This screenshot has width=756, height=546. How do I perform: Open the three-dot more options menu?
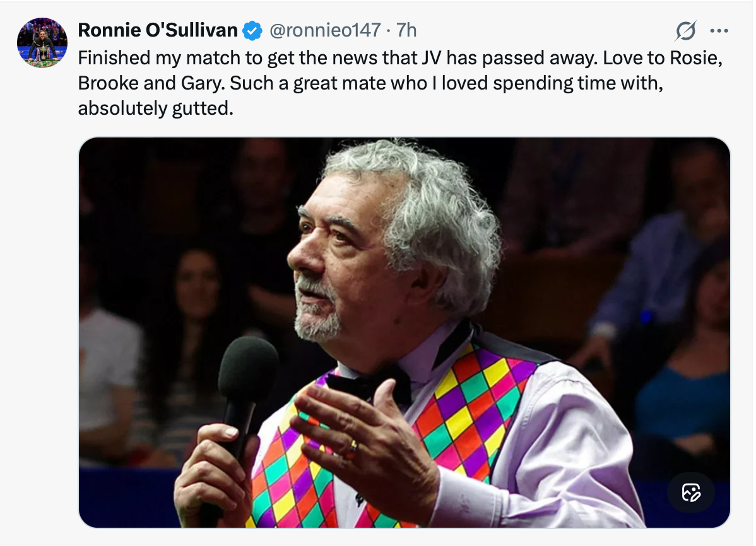(719, 30)
